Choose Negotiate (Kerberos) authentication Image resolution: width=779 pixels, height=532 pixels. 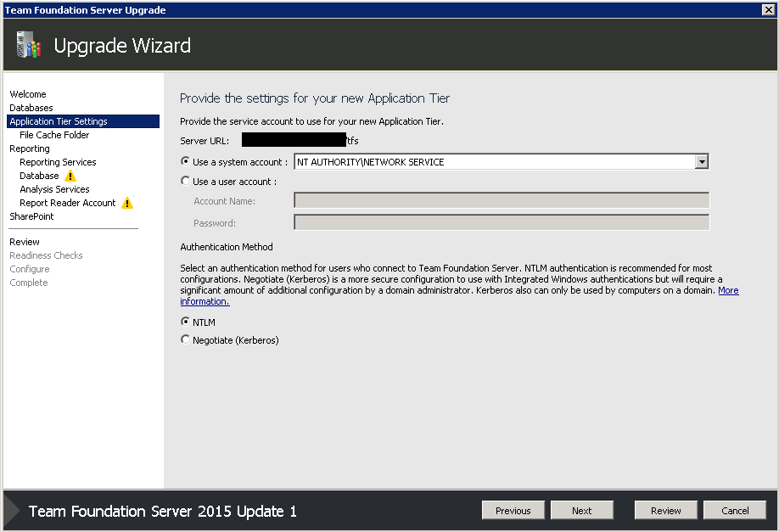[x=185, y=339]
